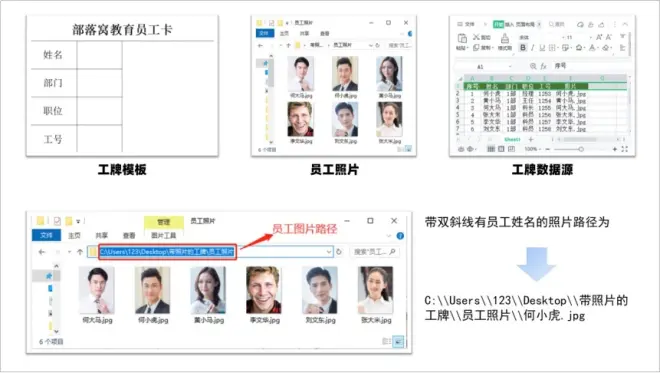This screenshot has width=660, height=373.
Task: Switch larger Explorer to large thumbnails view
Action: pyautogui.click(x=398, y=341)
